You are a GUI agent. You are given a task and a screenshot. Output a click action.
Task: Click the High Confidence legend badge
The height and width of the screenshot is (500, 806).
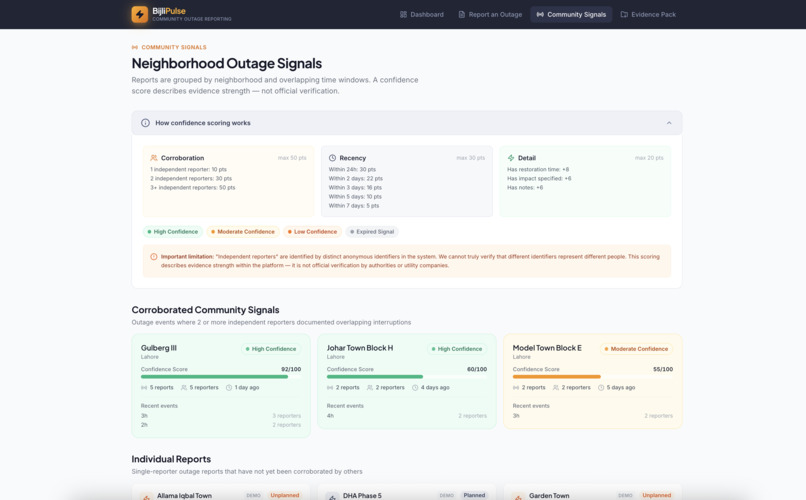[173, 232]
